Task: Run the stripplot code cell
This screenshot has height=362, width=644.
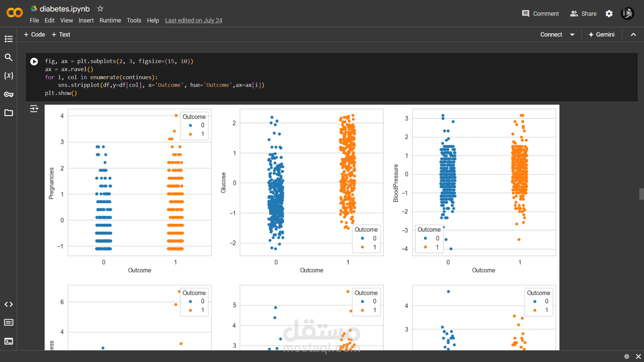Action: pos(34,61)
